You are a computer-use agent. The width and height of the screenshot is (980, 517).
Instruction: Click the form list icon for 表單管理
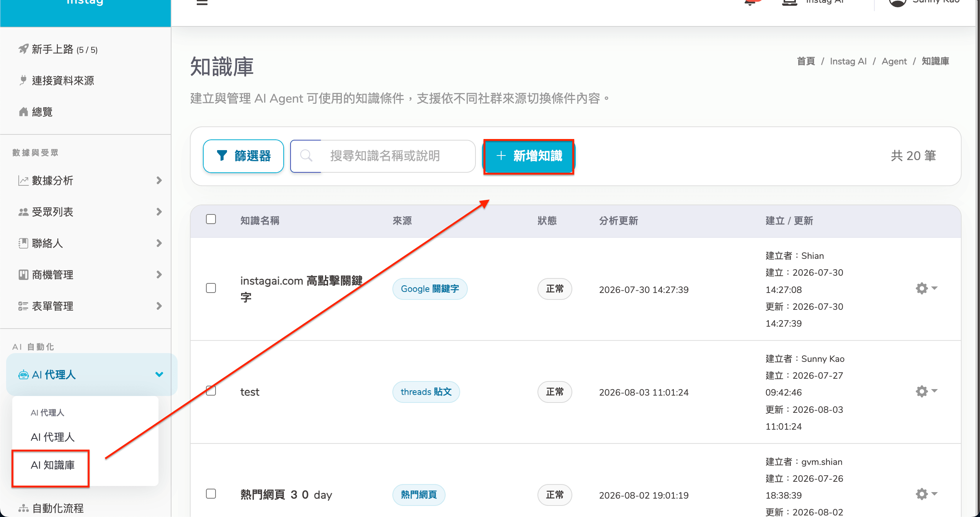tap(23, 306)
